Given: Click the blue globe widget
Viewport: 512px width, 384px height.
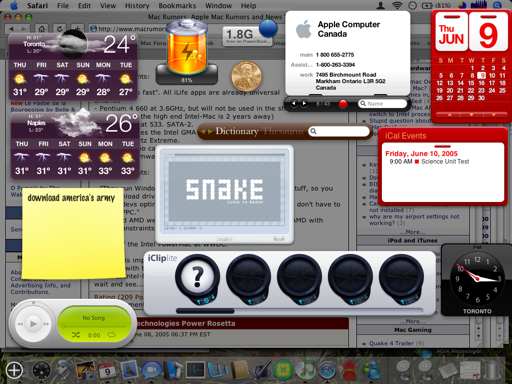Looking at the screenshot, I should (268, 28).
